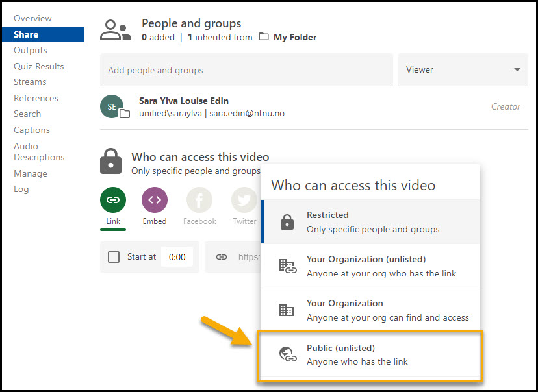Click the purple Embed icon
The image size is (538, 392).
[155, 200]
